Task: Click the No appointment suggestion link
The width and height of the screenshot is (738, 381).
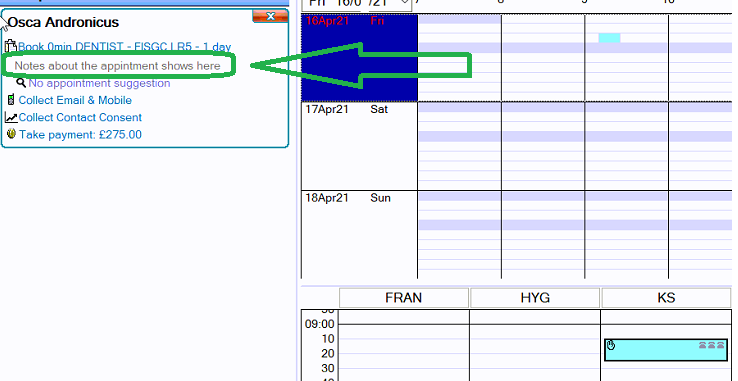Action: (x=99, y=83)
